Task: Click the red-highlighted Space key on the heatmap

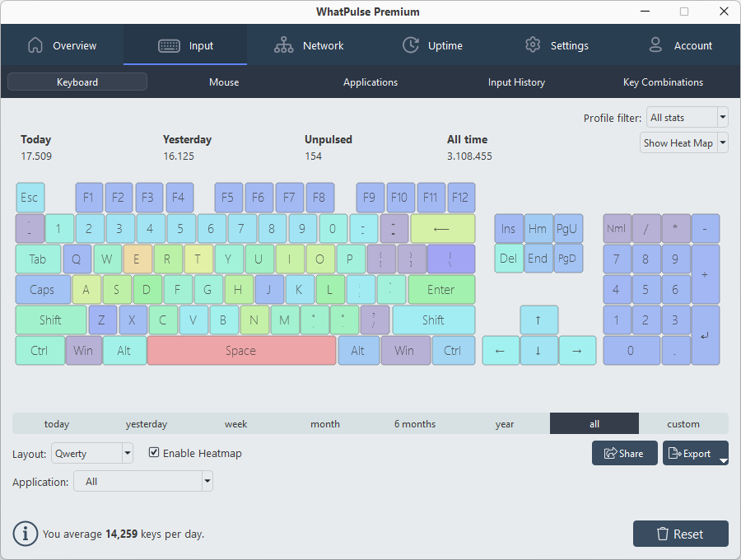Action: click(241, 350)
